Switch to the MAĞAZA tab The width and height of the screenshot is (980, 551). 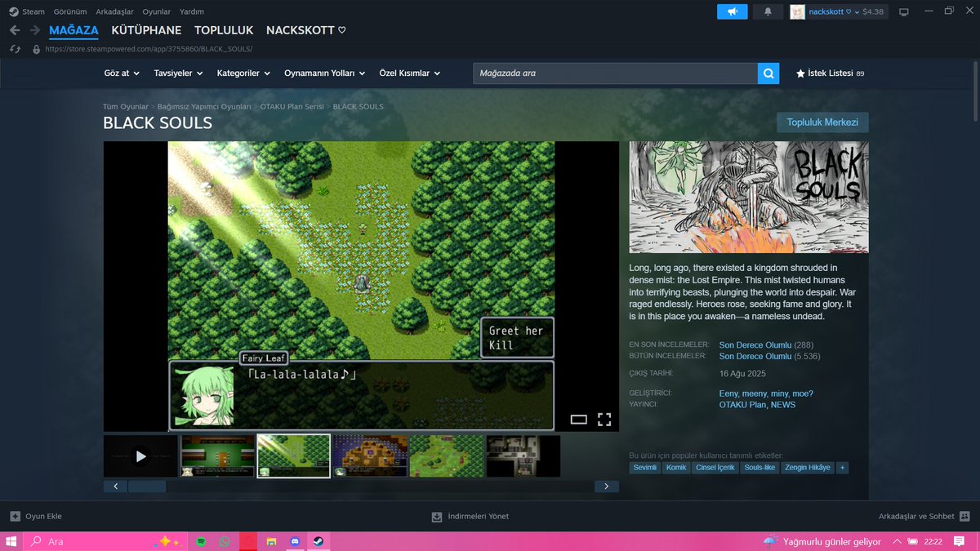pyautogui.click(x=73, y=30)
